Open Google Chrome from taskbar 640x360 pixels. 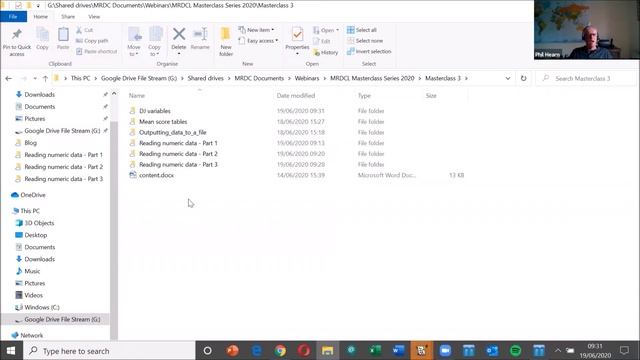(280, 351)
